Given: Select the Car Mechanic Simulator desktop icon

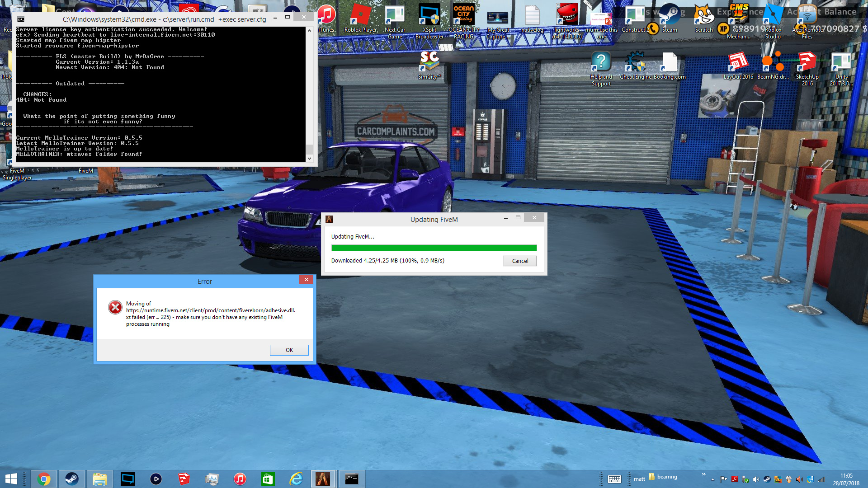Looking at the screenshot, I should click(x=738, y=22).
